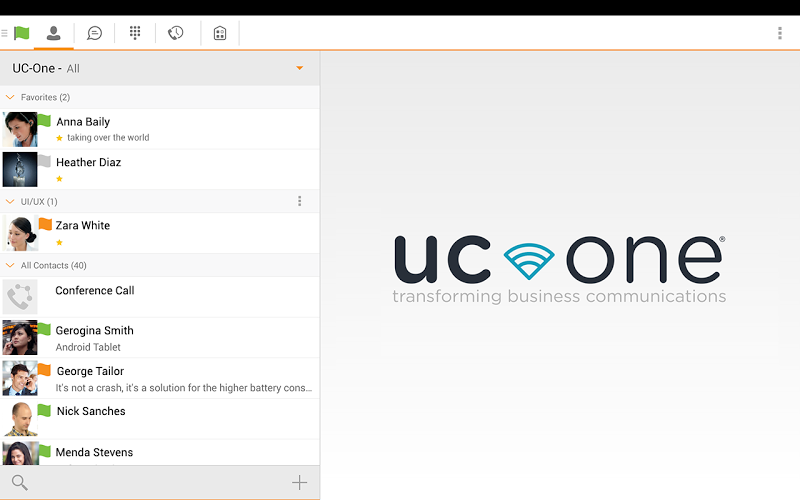Click the star beside 'taking over the world'
Viewport: 800px width, 500px height.
point(60,138)
